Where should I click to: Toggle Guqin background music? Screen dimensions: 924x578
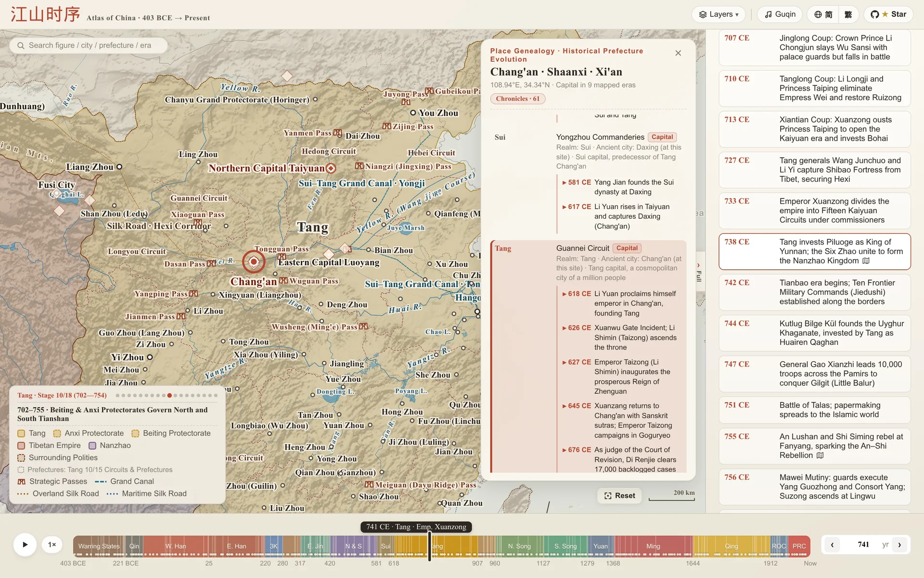[780, 14]
